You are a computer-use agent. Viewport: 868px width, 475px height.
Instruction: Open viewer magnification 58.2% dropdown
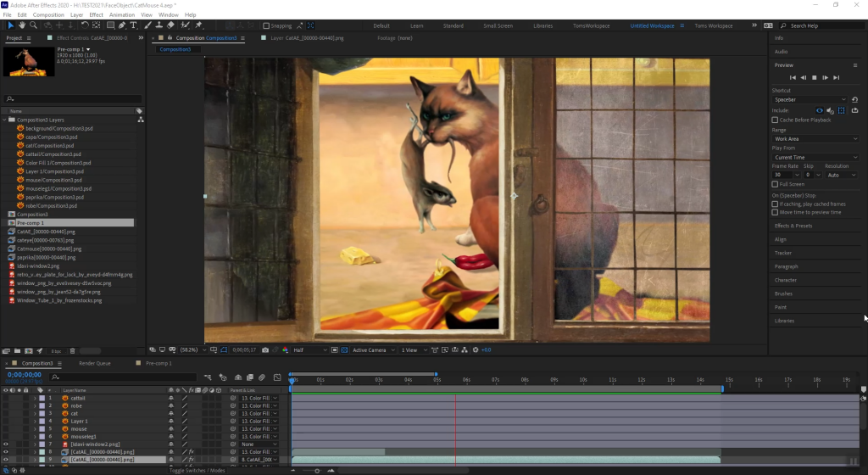(192, 349)
